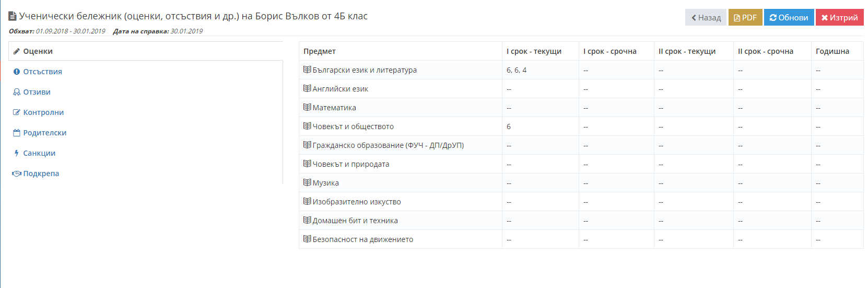The image size is (868, 288).
Task: Delete the report with the Изтрий button
Action: pos(839,17)
